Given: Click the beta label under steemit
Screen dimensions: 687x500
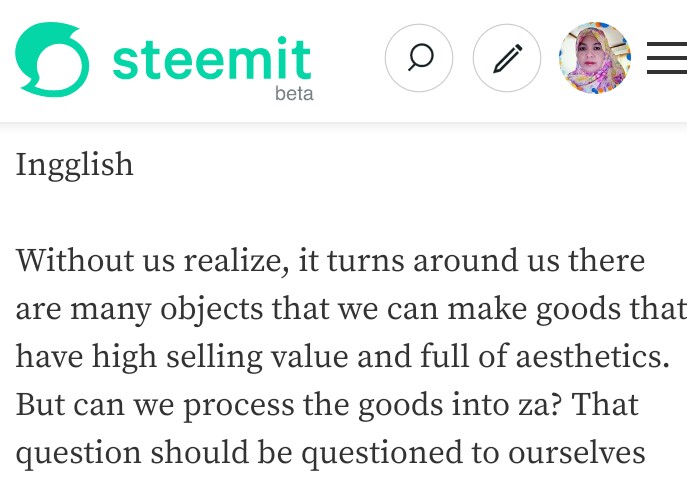Looking at the screenshot, I should pyautogui.click(x=294, y=93).
